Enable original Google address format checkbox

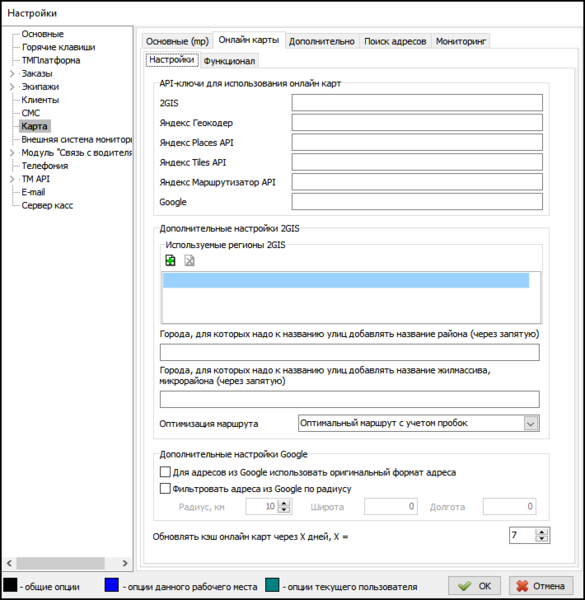165,472
